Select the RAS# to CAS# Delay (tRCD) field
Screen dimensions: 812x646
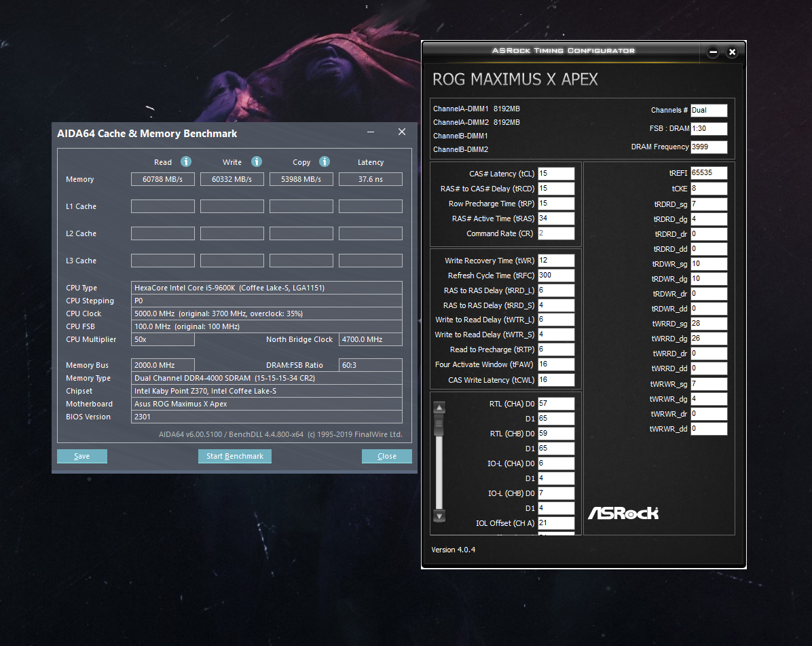click(x=556, y=189)
